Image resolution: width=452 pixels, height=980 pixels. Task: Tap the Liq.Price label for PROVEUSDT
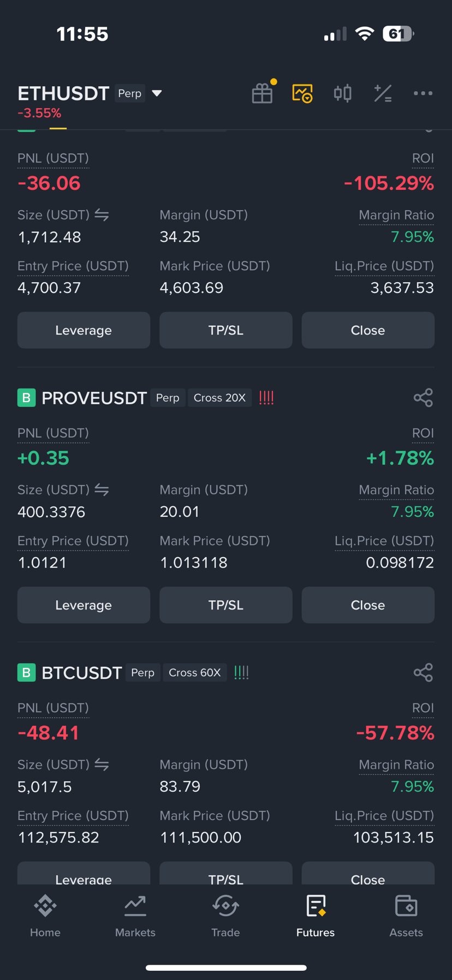(384, 541)
